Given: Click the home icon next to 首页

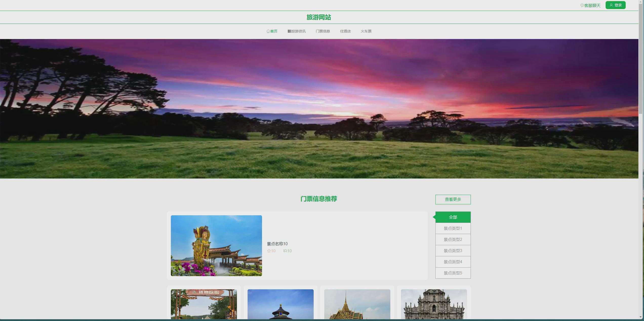Looking at the screenshot, I should point(268,31).
